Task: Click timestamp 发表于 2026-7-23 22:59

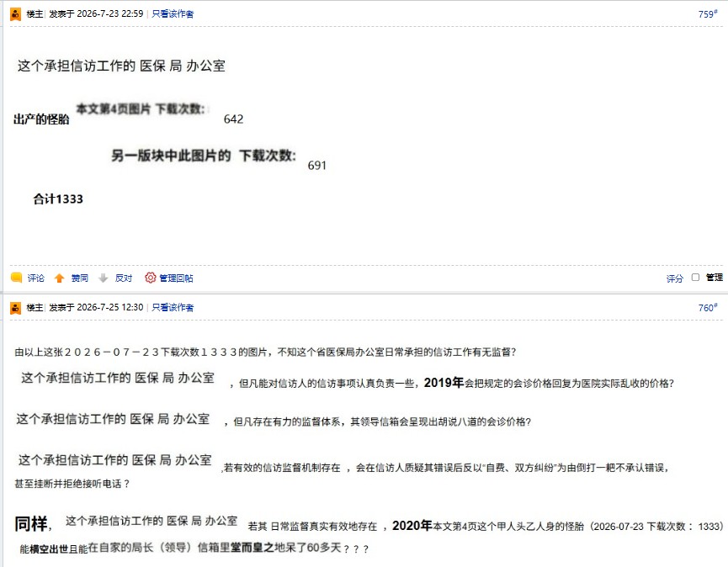Action: [x=96, y=14]
